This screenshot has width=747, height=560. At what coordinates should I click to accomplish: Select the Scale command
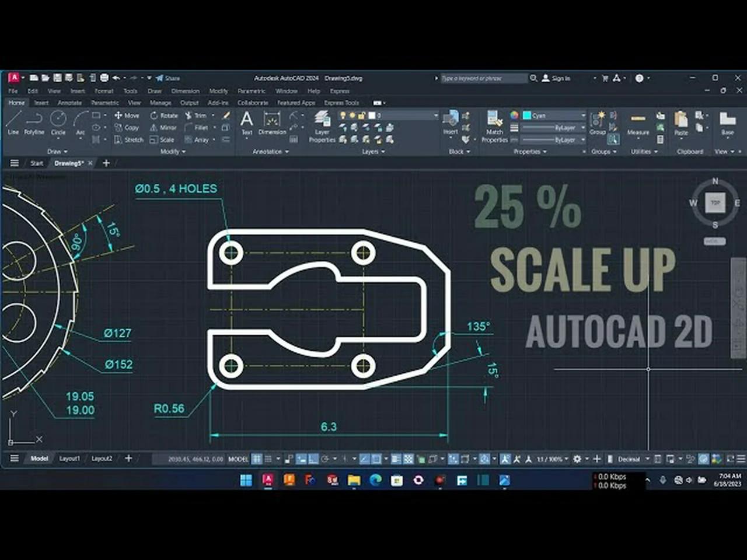coord(164,139)
